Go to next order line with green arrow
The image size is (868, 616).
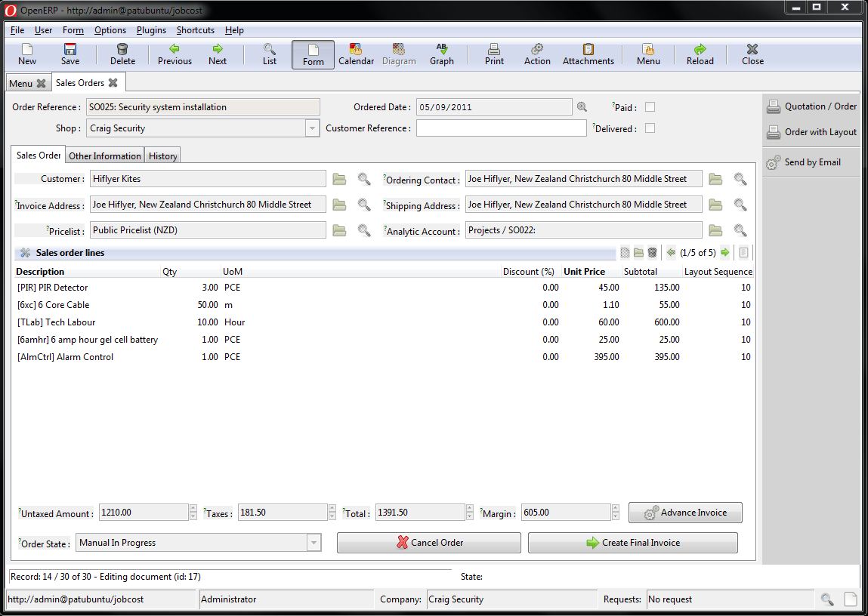tap(725, 253)
